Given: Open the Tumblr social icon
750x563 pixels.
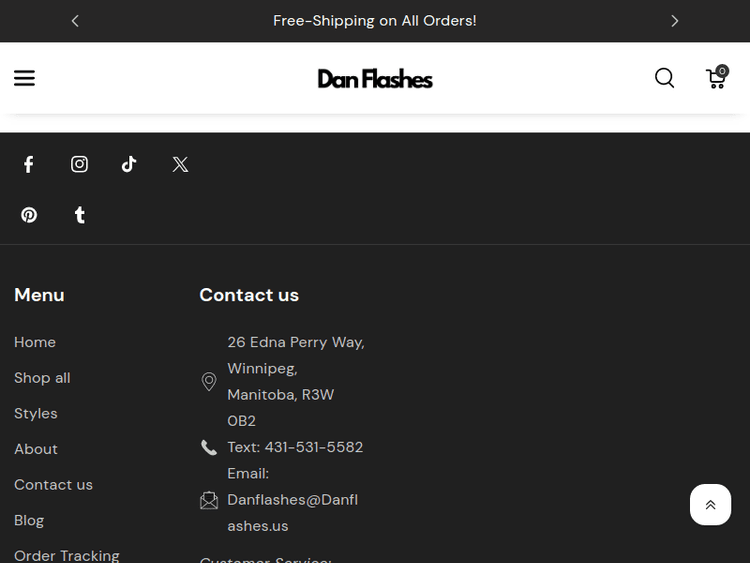Looking at the screenshot, I should pyautogui.click(x=80, y=215).
